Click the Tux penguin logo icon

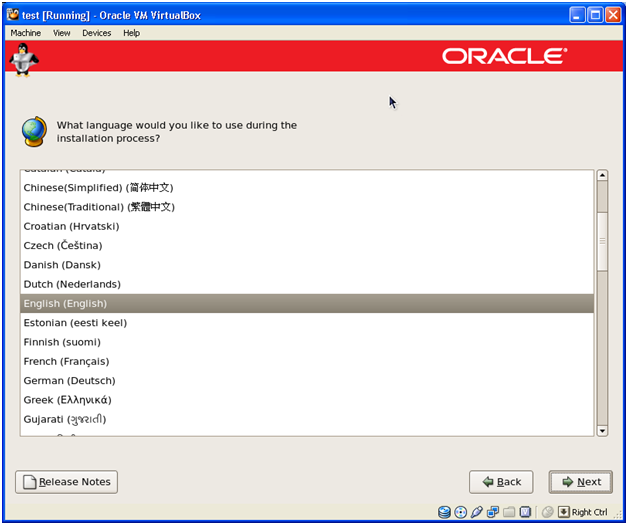(x=24, y=59)
